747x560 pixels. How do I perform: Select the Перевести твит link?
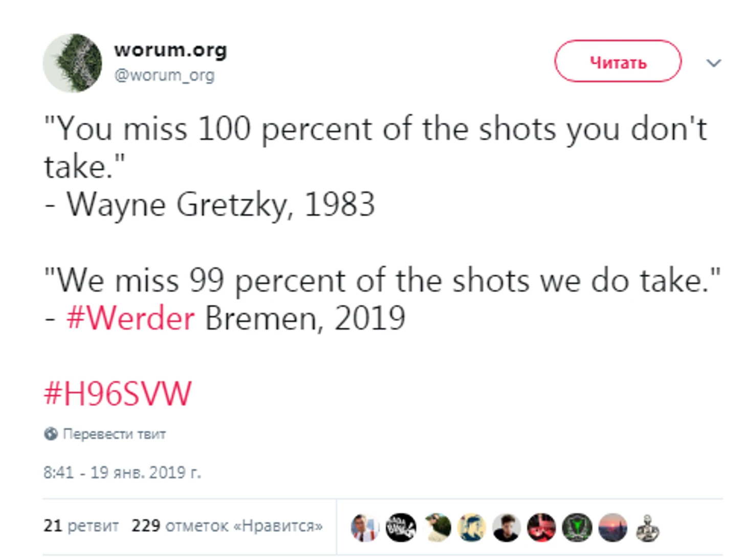(114, 434)
